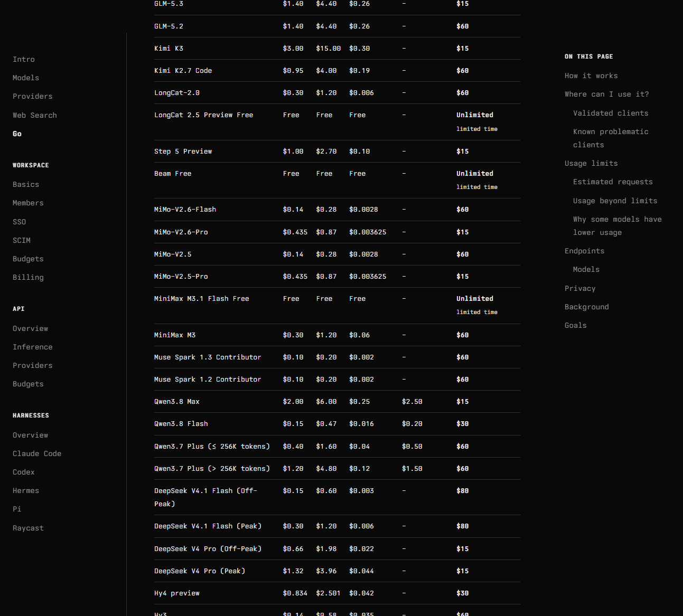Open the Raycast harness page
The height and width of the screenshot is (616, 683).
click(28, 528)
